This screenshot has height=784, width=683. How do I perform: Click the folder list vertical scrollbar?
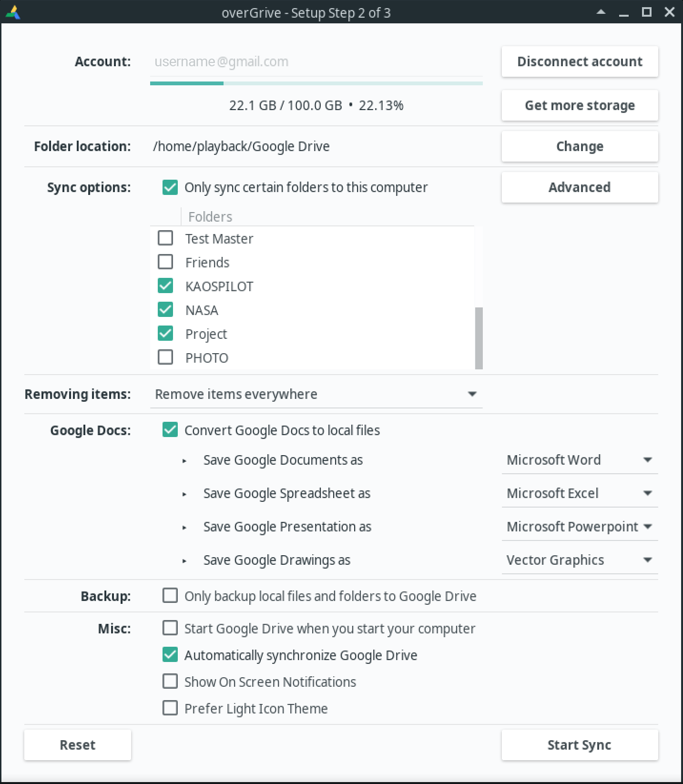tap(479, 338)
